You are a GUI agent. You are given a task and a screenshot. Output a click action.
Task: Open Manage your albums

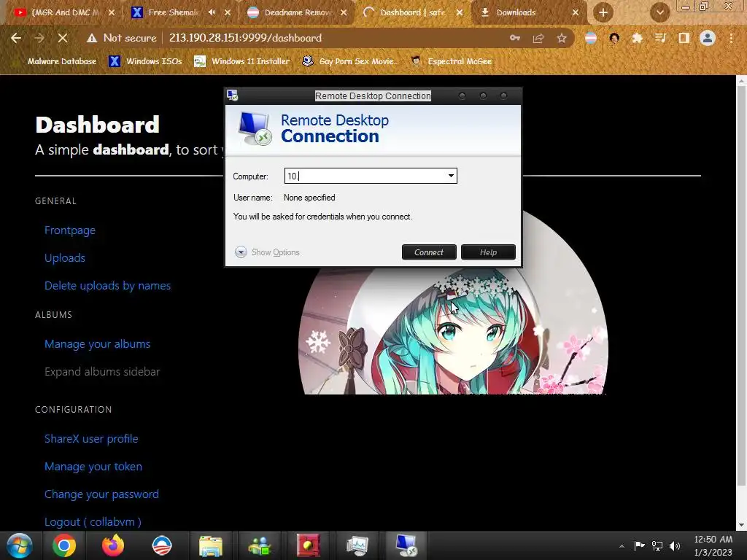pos(97,344)
